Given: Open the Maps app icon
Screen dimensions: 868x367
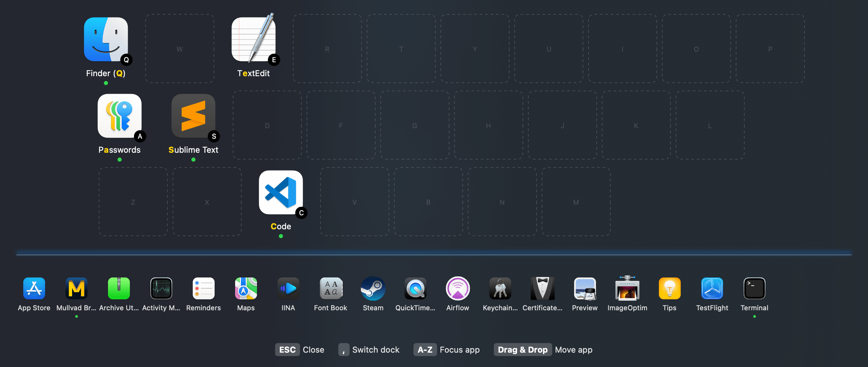Looking at the screenshot, I should (x=246, y=288).
